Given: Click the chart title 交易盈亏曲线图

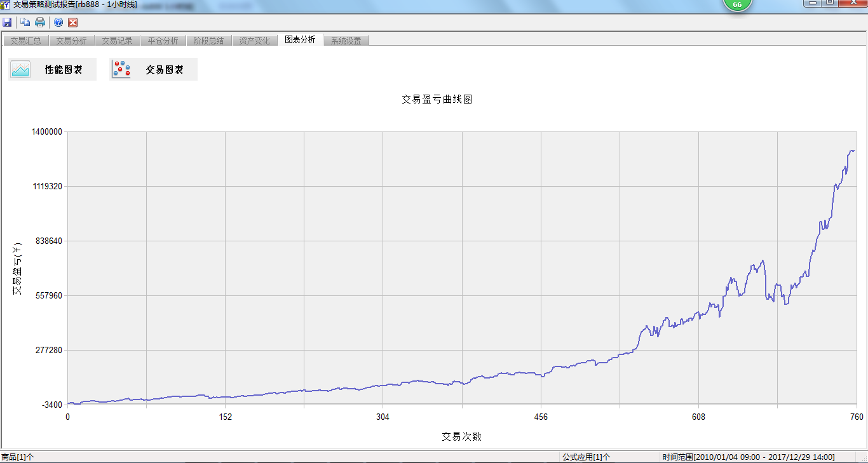Looking at the screenshot, I should point(437,100).
